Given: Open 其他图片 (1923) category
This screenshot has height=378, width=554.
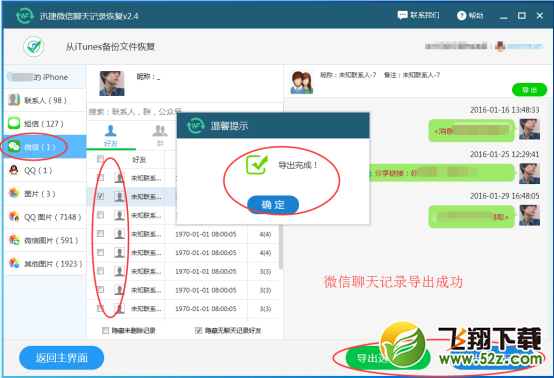Looking at the screenshot, I should coord(45,264).
